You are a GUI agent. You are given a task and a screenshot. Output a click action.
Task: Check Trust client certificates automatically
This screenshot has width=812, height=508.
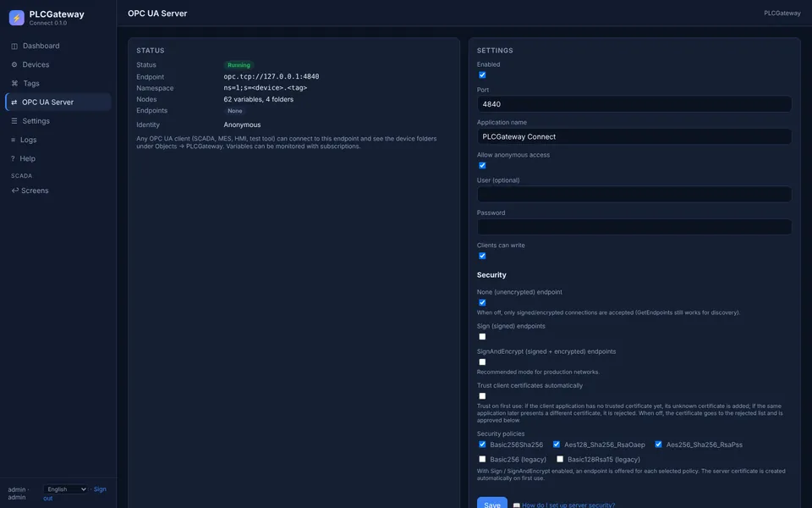482,396
